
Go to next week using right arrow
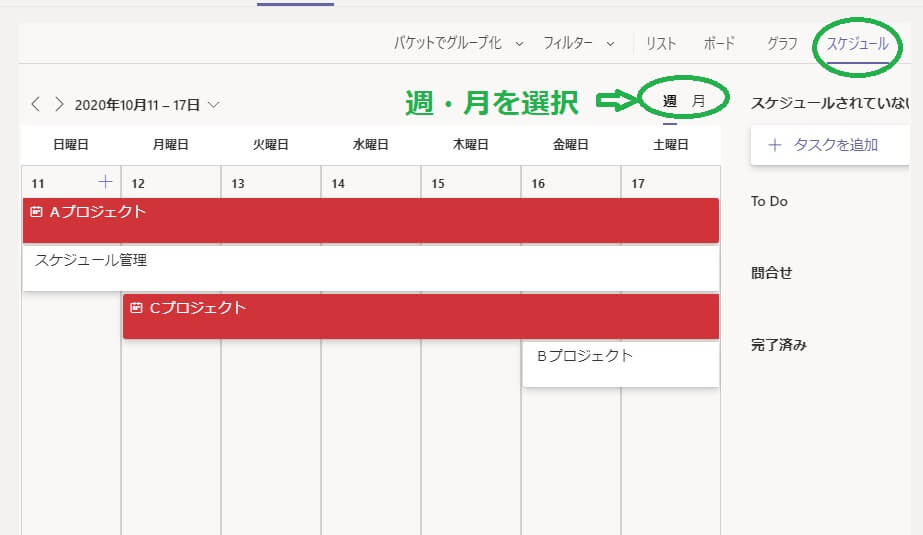(x=59, y=104)
